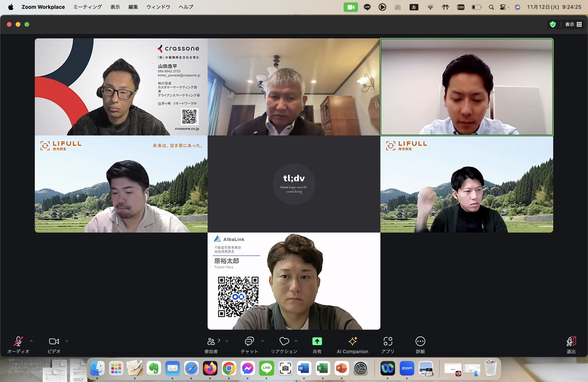588x382 pixels.
Task: Expand the chevron next to チャット
Action: coord(262,341)
